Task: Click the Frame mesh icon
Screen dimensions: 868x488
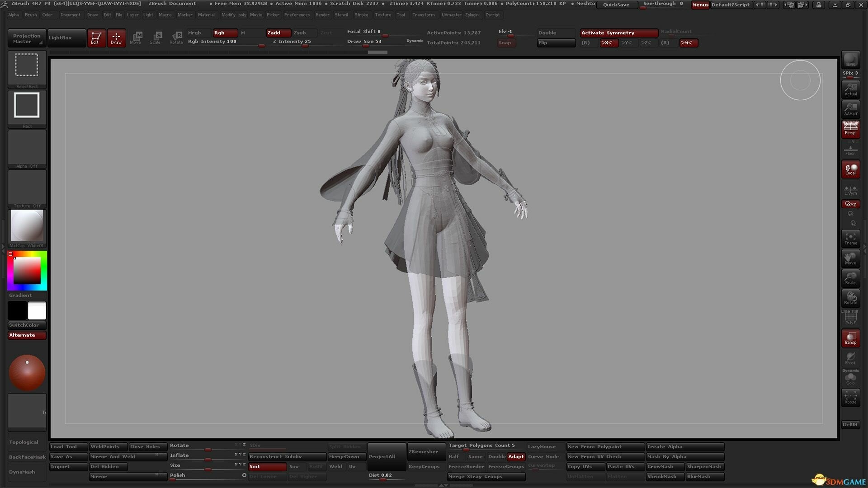Action: click(850, 238)
